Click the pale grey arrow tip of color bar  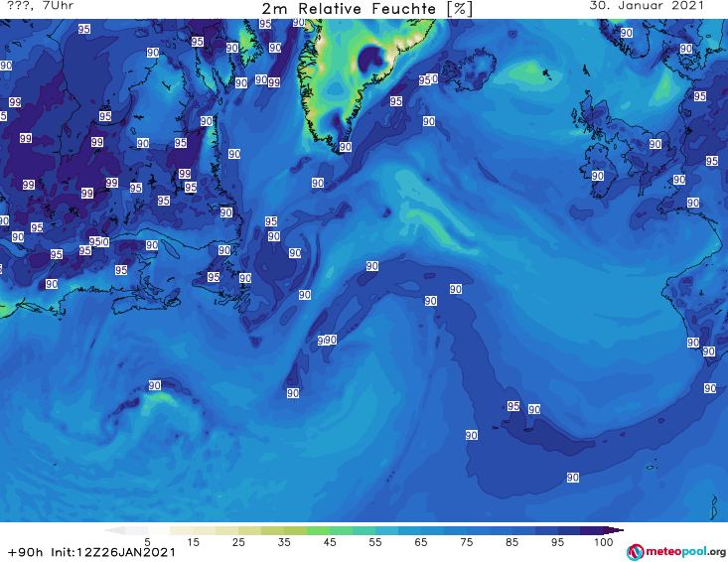114,530
